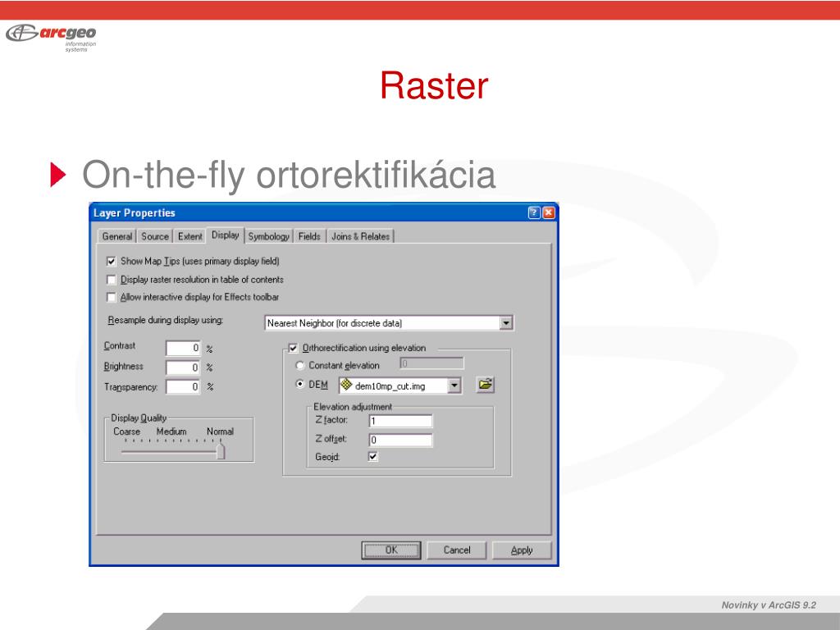Click the Cancel button

456,550
